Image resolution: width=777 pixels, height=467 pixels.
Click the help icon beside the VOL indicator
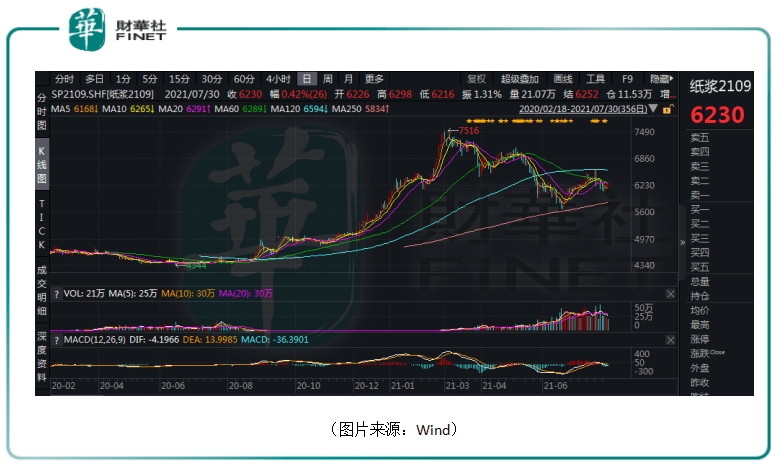coord(56,294)
